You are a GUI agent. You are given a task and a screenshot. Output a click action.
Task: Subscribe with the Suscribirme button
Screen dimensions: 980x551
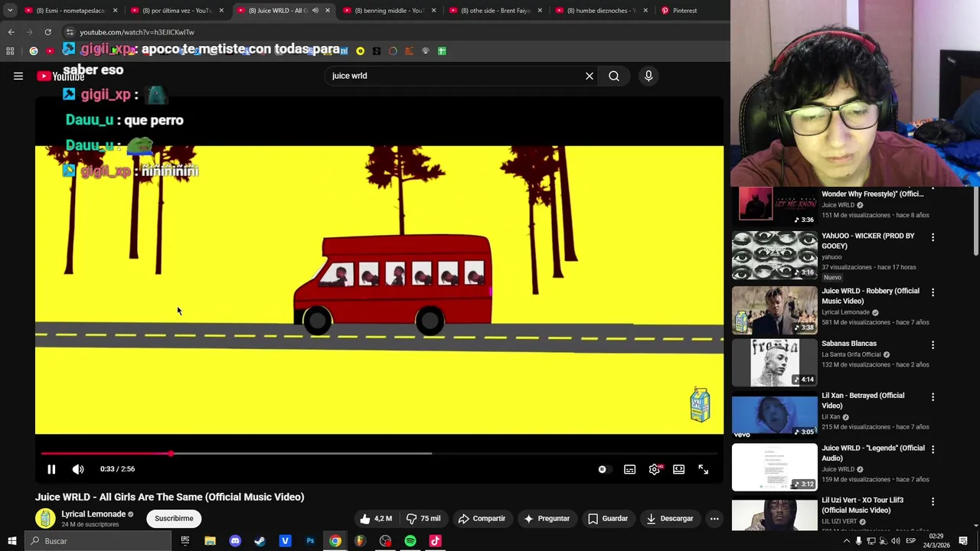[174, 518]
